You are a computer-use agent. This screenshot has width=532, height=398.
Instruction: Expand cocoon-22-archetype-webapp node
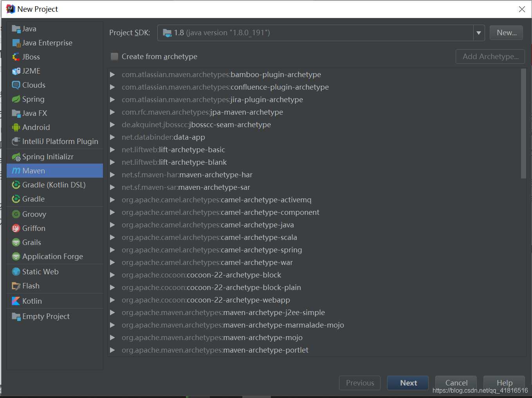click(x=112, y=300)
